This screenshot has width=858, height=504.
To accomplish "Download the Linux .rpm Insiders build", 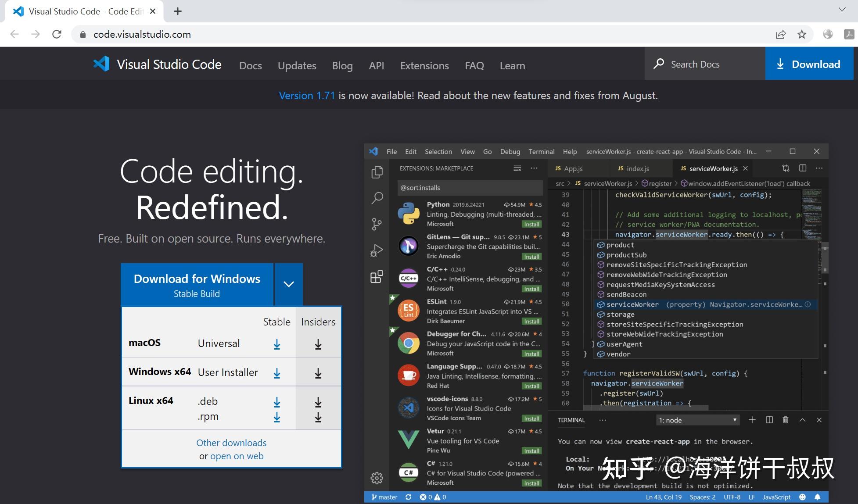I will (x=318, y=417).
